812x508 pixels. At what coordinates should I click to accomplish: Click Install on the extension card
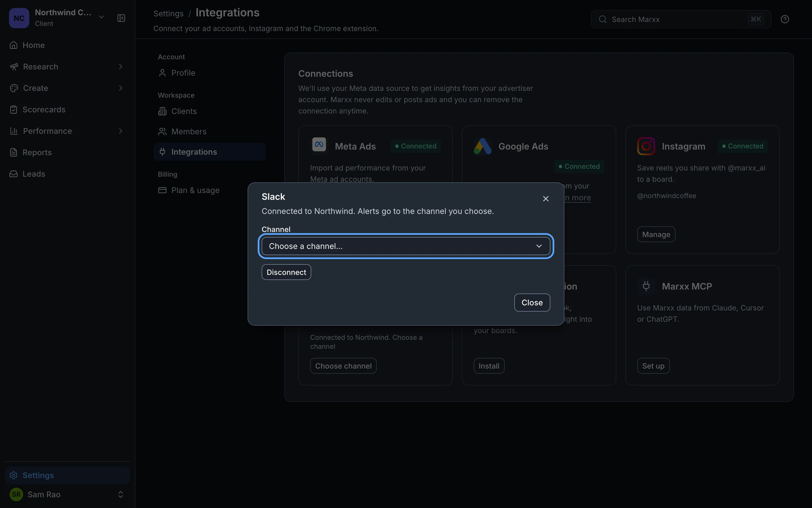tap(489, 366)
